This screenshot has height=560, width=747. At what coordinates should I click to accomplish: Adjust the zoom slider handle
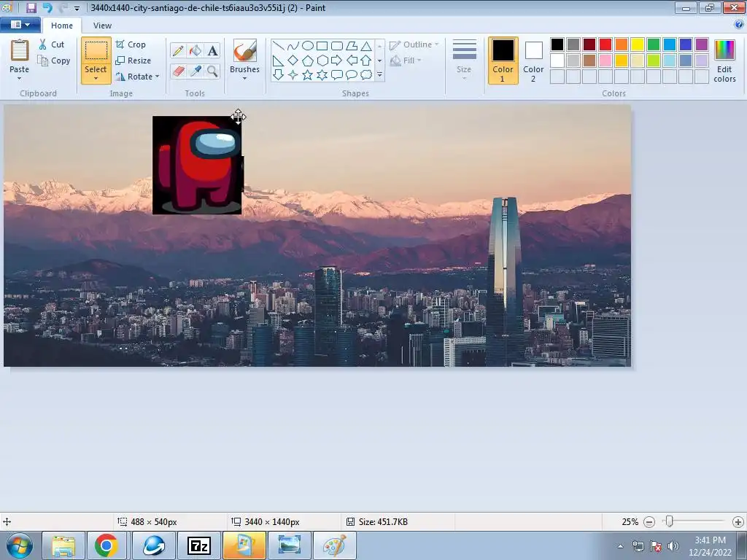click(x=670, y=521)
